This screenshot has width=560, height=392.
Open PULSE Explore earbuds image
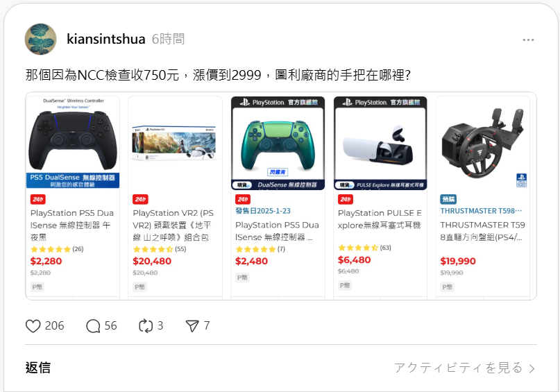(x=380, y=143)
